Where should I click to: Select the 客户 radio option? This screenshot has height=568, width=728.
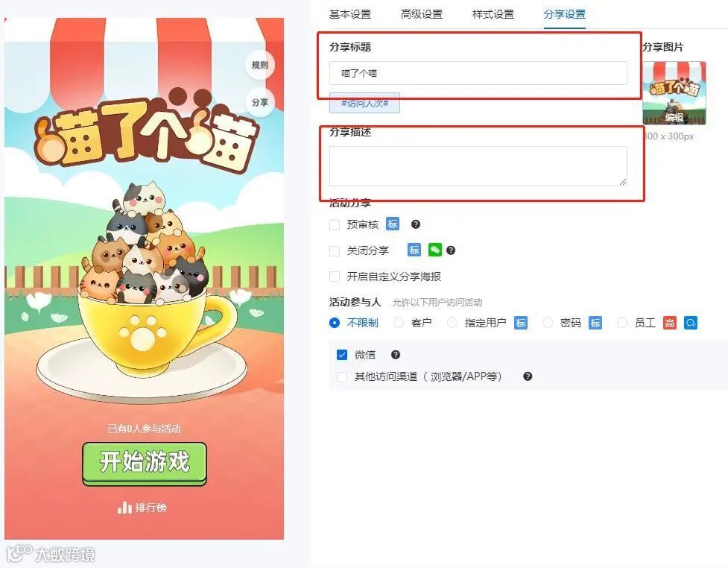point(399,323)
